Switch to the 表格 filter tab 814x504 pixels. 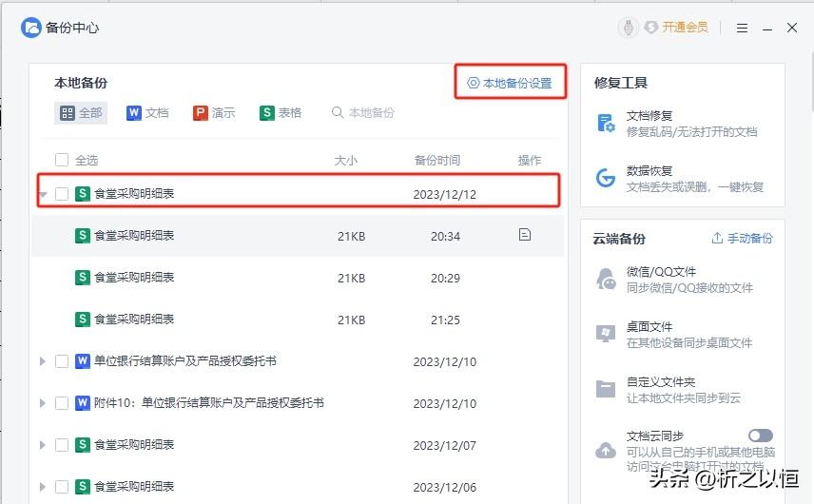click(x=281, y=113)
